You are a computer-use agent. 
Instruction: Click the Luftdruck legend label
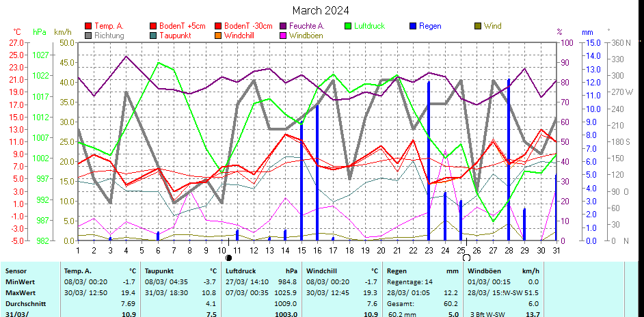tap(370, 26)
